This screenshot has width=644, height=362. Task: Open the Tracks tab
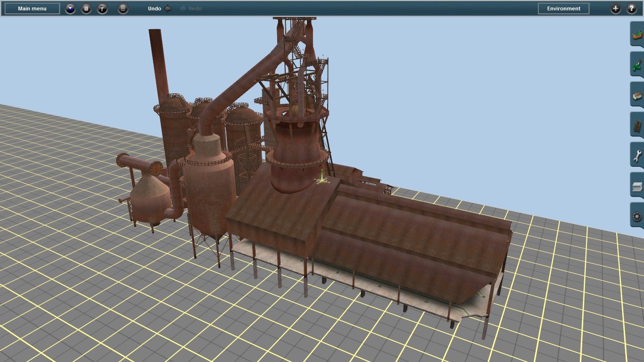tap(637, 125)
